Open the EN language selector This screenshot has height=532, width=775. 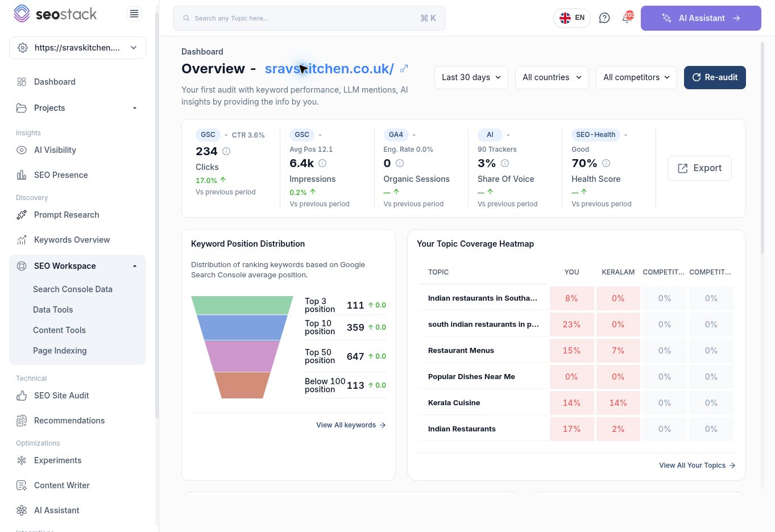pos(572,18)
